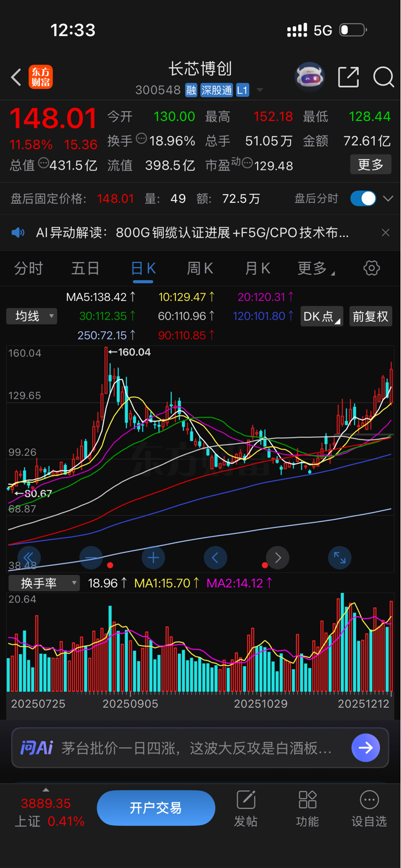Screen dimensions: 401x868
Task: Open 更多 chart period menu
Action: (316, 268)
